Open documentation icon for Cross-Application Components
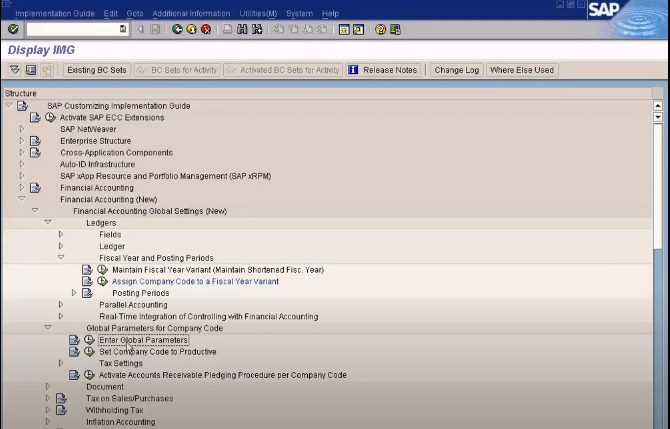Viewport: 670px width, 429px height. pos(35,152)
